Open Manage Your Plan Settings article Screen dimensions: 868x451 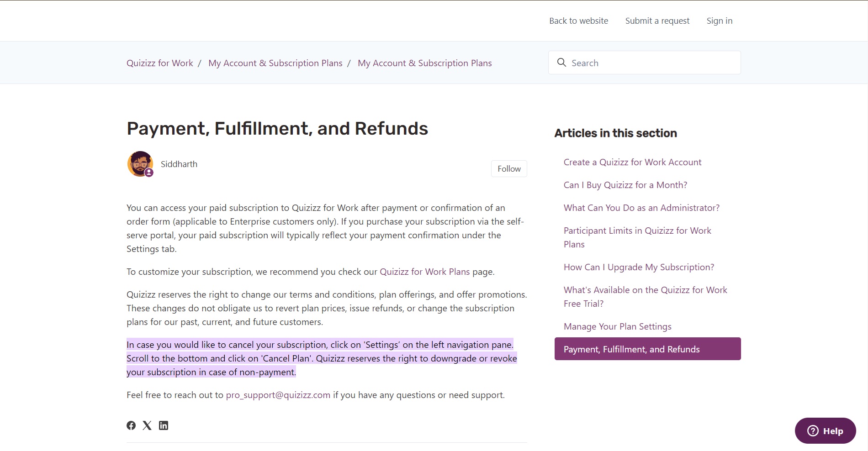[617, 326]
